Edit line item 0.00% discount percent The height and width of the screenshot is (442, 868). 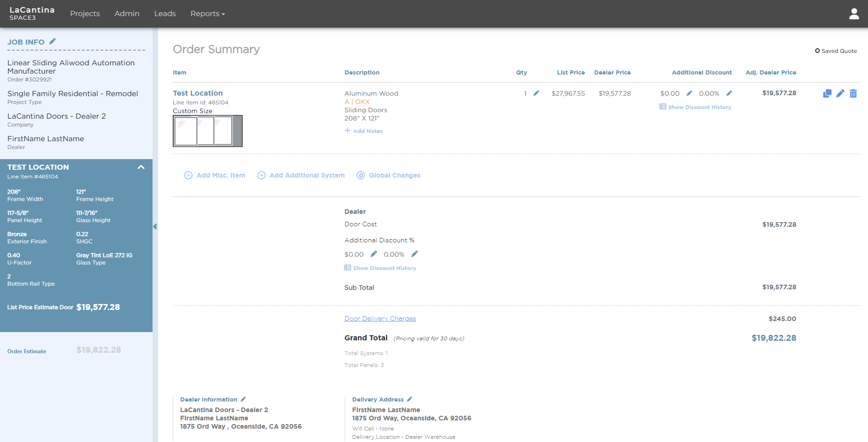click(x=729, y=93)
